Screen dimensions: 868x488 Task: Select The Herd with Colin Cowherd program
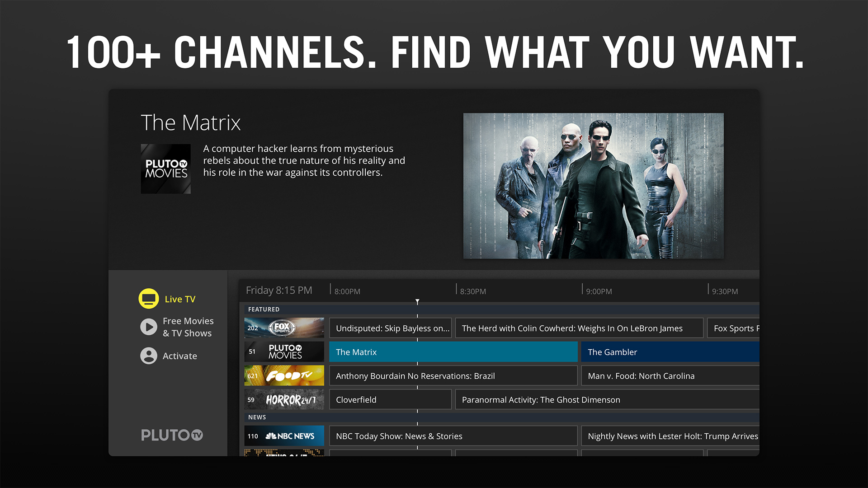point(579,328)
